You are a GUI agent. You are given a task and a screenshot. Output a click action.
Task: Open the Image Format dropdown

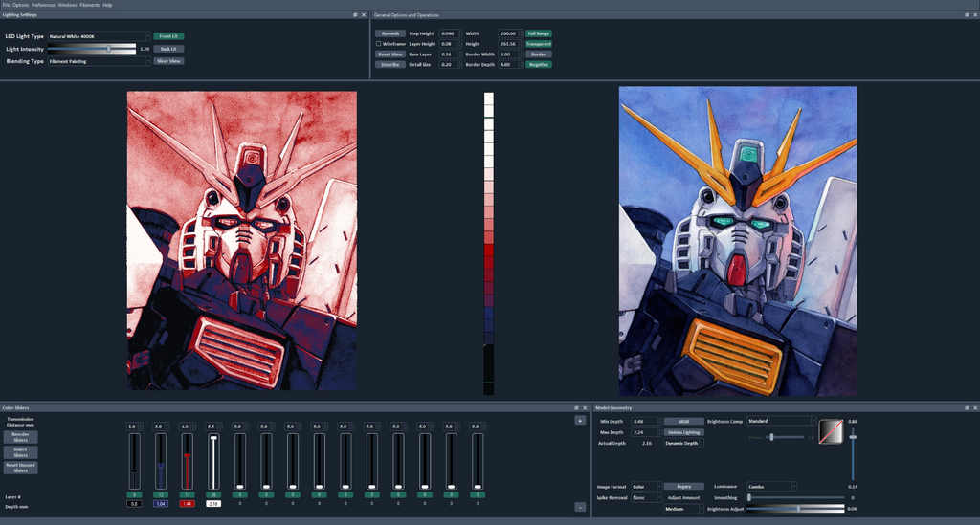[646, 487]
